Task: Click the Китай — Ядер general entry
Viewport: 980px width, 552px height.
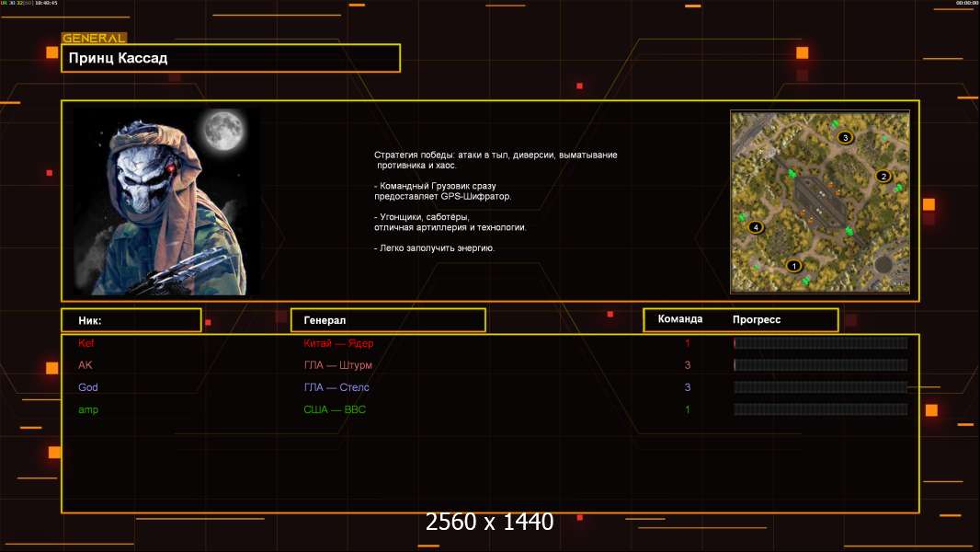Action: pyautogui.click(x=338, y=343)
